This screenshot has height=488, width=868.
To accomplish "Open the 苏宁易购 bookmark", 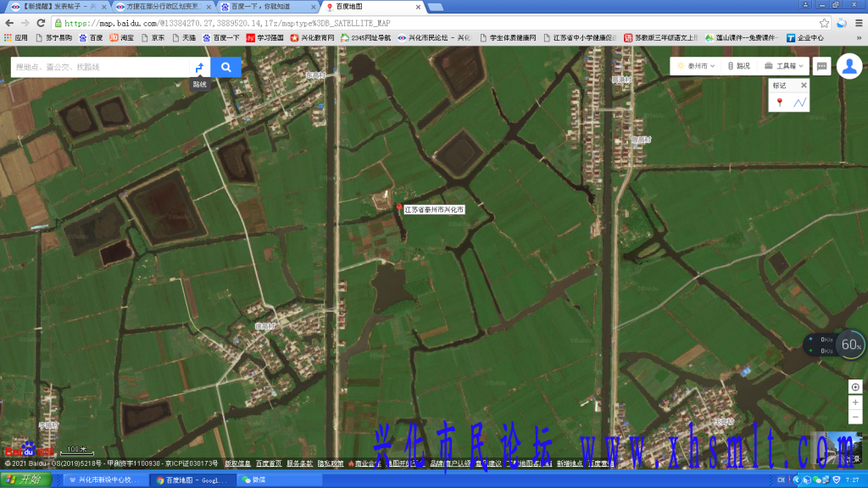I will (53, 37).
